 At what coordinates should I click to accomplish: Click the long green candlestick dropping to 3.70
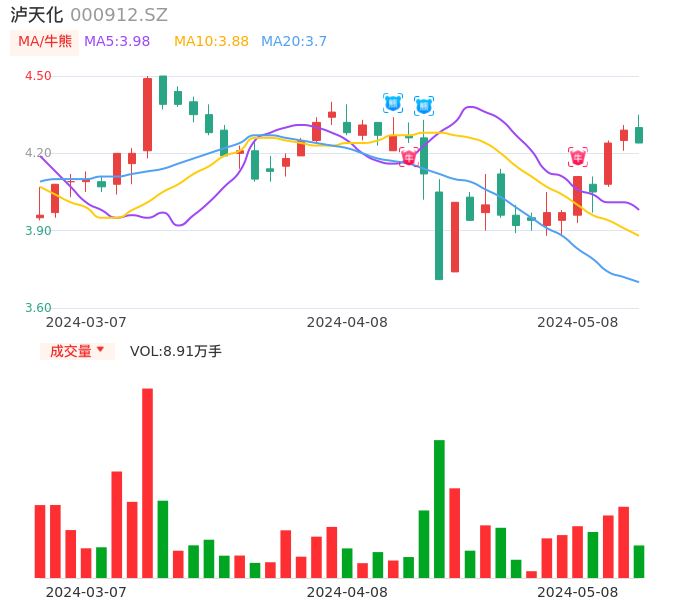439,235
